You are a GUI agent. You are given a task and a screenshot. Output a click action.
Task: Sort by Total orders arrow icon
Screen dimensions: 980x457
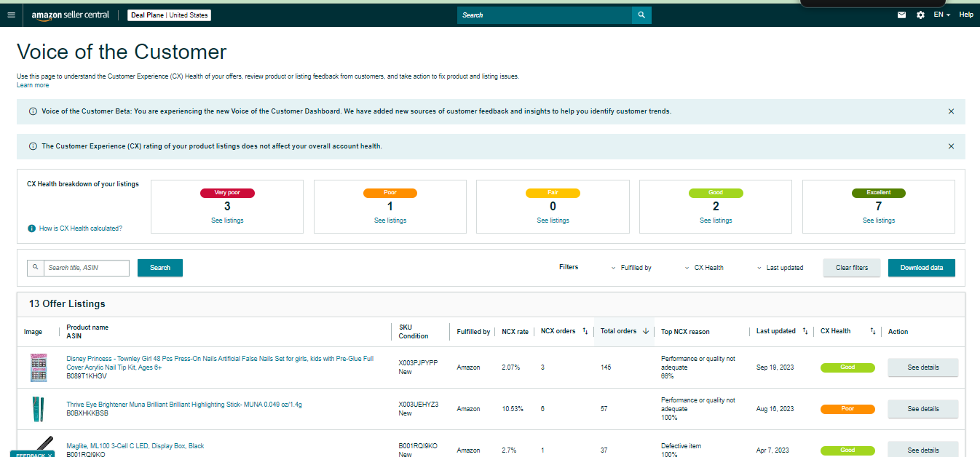(x=646, y=331)
